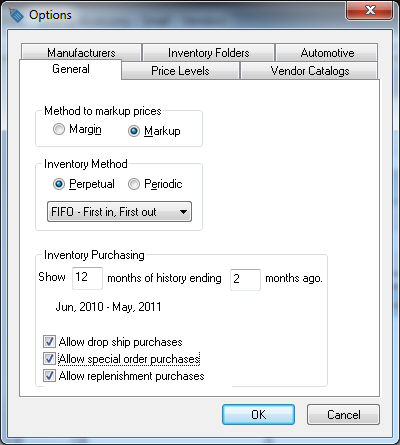Select the General tab

(71, 69)
